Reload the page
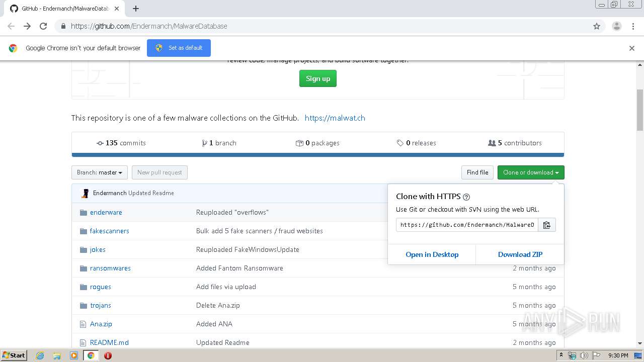644x362 pixels. 43,26
